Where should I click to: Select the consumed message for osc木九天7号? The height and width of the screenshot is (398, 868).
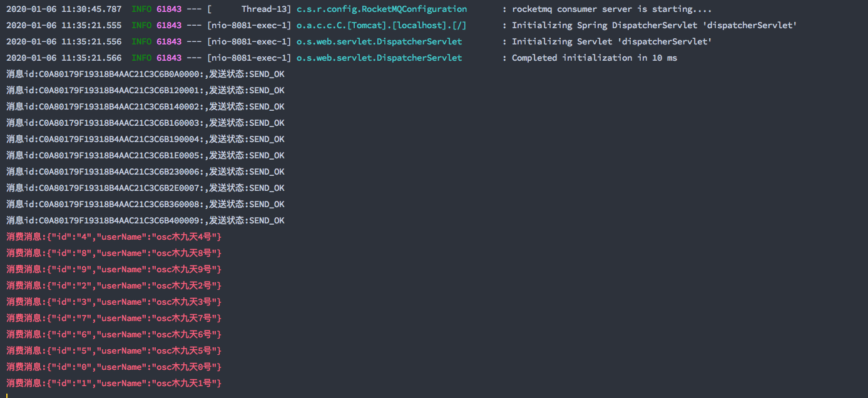point(114,319)
